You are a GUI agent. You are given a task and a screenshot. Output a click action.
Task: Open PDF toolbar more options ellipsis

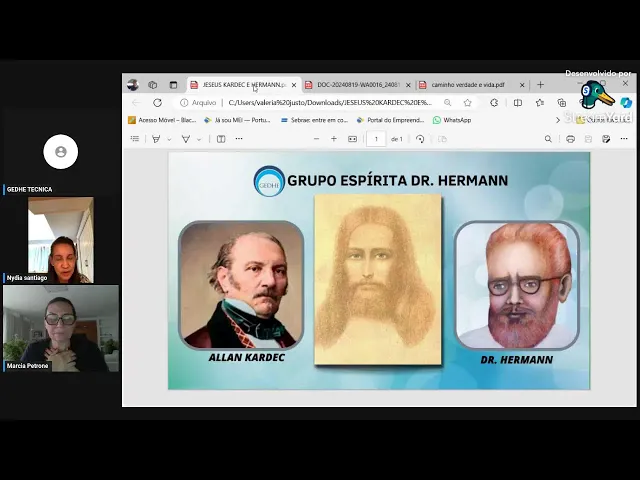pyautogui.click(x=624, y=139)
